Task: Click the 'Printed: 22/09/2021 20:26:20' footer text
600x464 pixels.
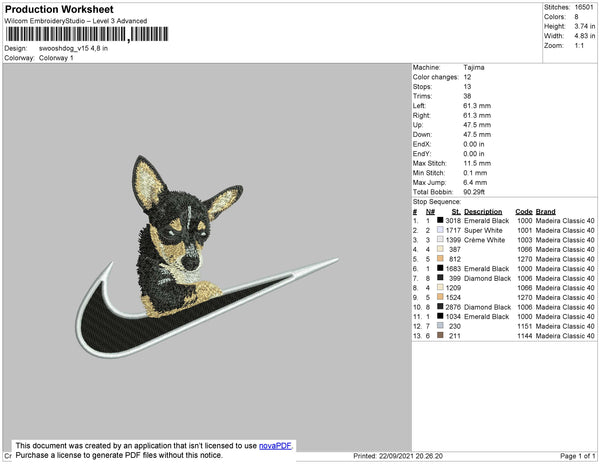Action: pos(398,456)
